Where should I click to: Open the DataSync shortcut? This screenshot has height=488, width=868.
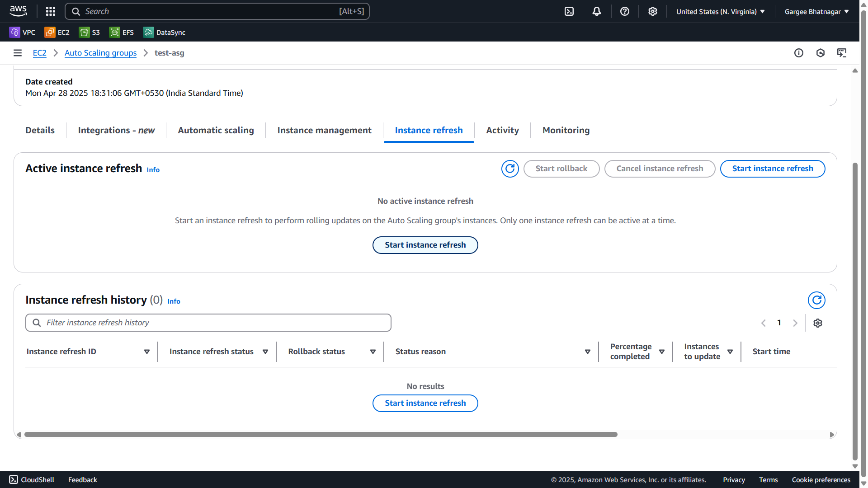click(164, 32)
